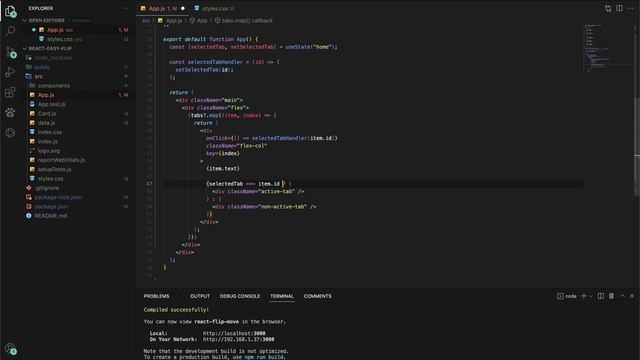Click line number 47 in the gutter
640x360 pixels.
click(x=149, y=184)
